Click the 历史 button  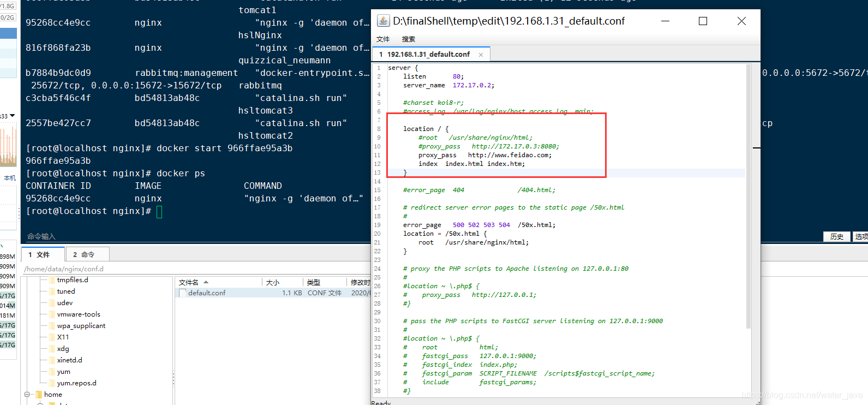[x=837, y=236]
